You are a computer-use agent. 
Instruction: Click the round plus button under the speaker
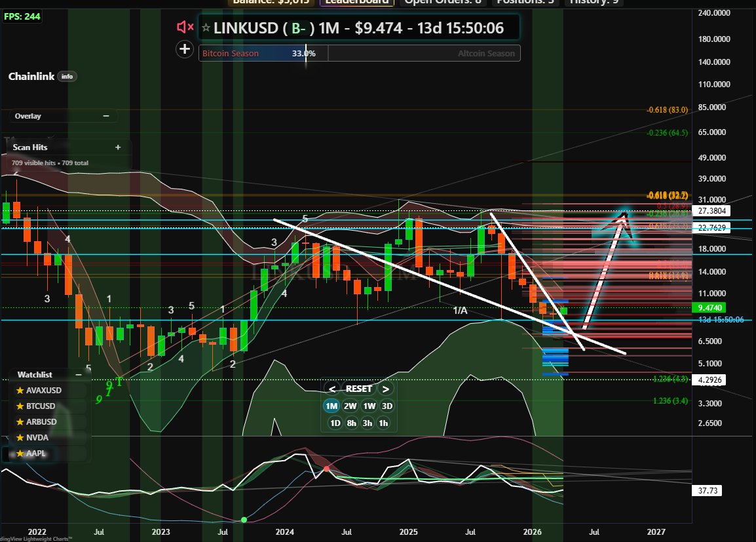185,48
